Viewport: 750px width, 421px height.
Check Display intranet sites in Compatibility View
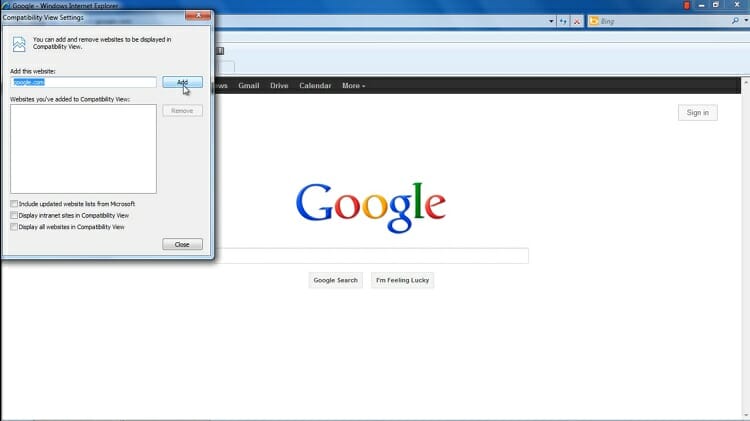pyautogui.click(x=14, y=215)
